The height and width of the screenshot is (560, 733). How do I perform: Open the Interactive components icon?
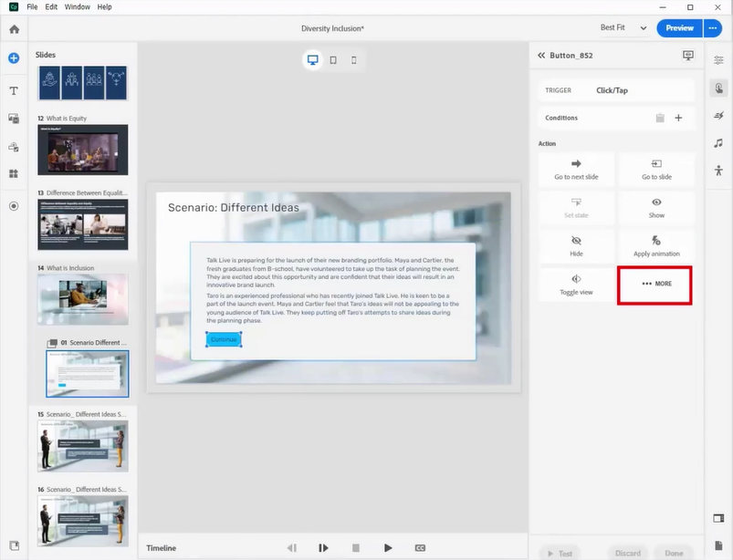(14, 147)
